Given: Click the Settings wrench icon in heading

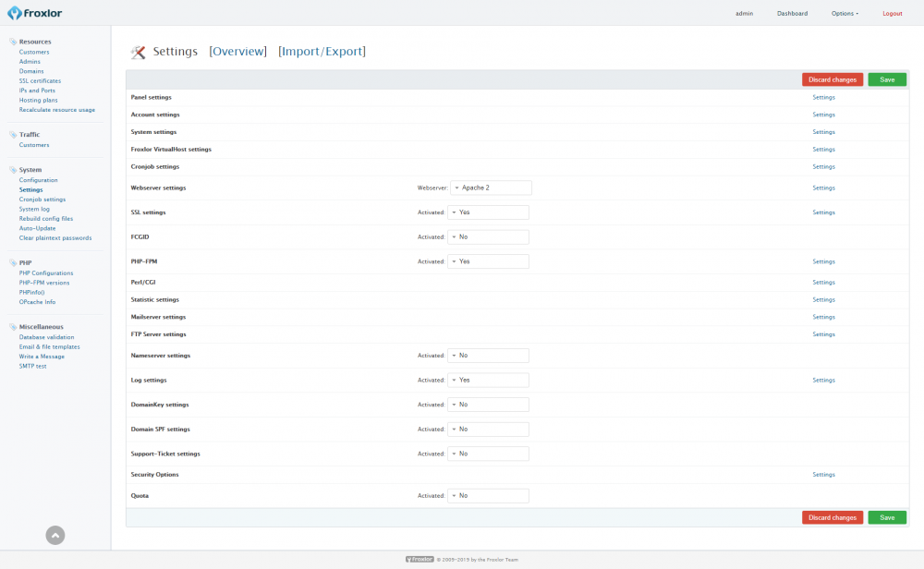Looking at the screenshot, I should [x=139, y=52].
